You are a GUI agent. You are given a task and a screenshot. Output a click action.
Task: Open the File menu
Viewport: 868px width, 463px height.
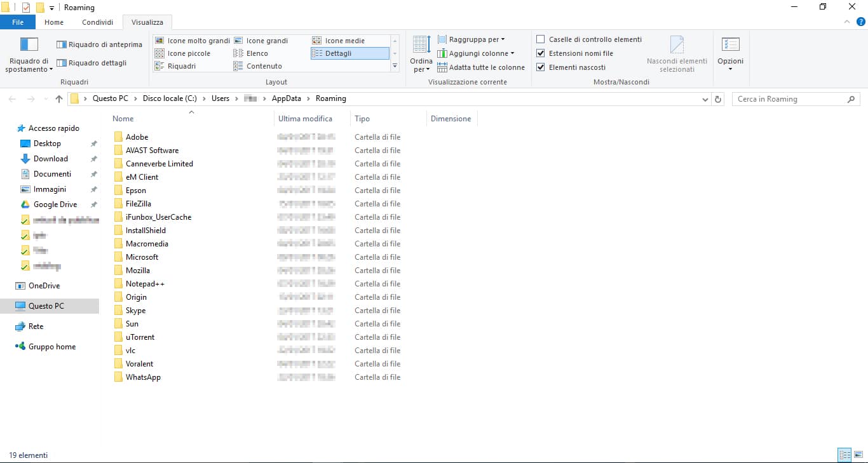coord(18,22)
